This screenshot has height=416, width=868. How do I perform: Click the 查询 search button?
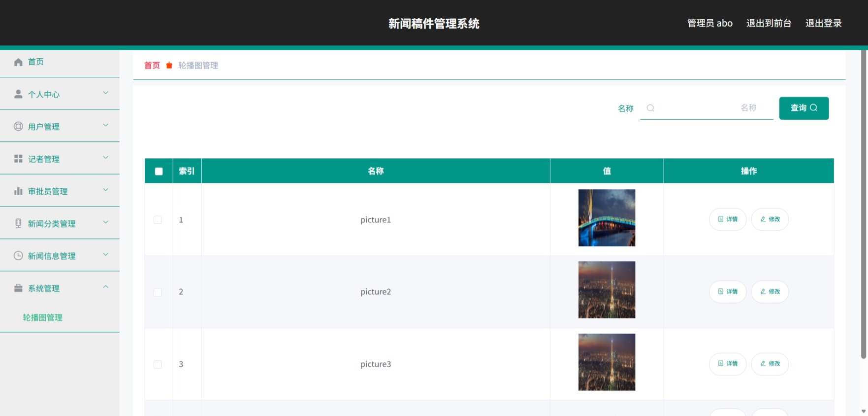click(804, 108)
